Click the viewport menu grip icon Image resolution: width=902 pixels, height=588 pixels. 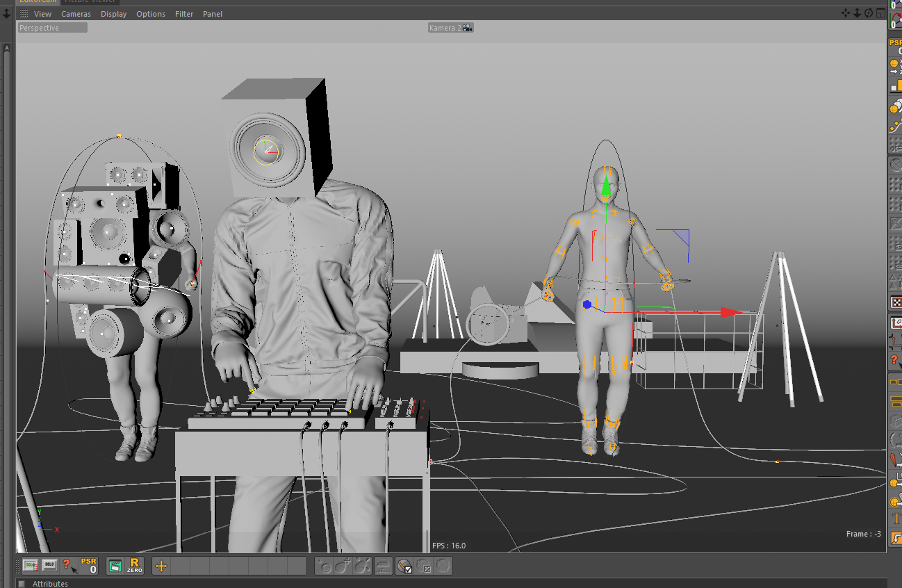coord(24,14)
